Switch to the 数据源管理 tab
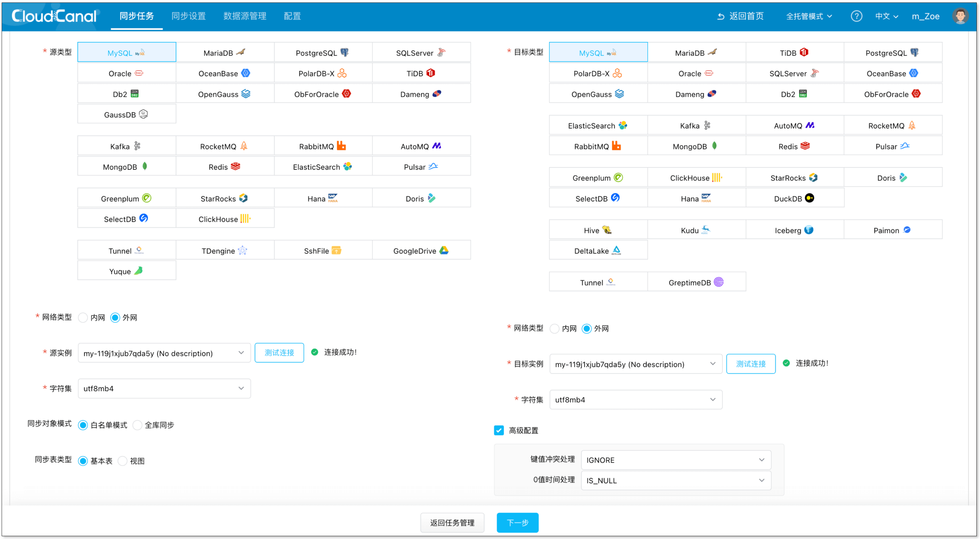The height and width of the screenshot is (539, 980). (244, 16)
